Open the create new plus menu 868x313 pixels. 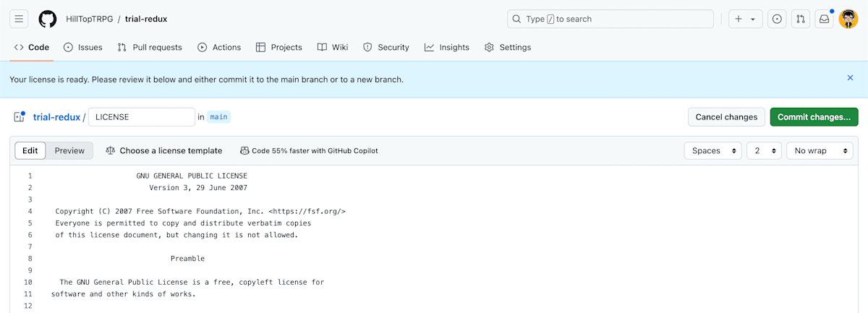point(745,19)
